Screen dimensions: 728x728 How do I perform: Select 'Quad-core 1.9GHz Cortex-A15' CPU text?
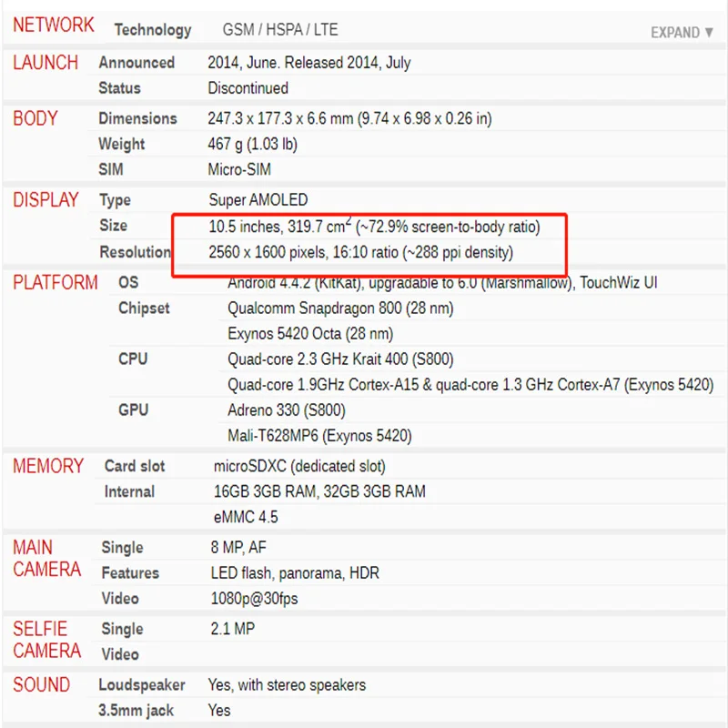pyautogui.click(x=323, y=385)
